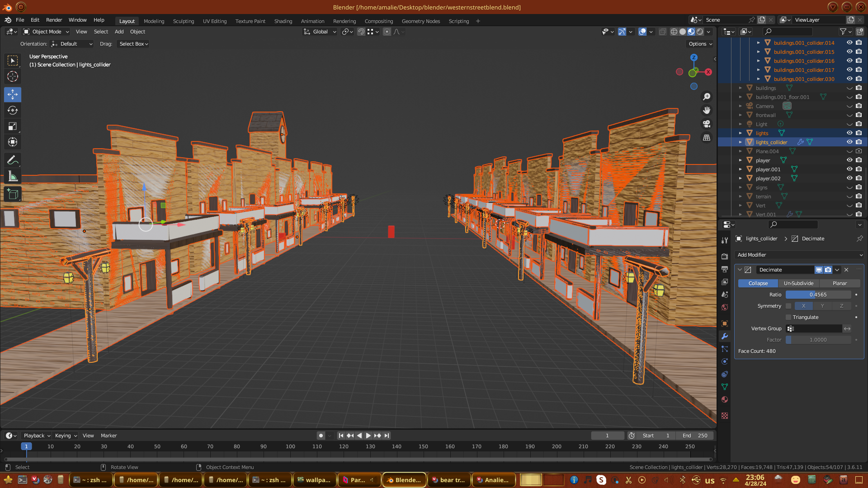Open the Object Mode dropdown

click(x=46, y=32)
